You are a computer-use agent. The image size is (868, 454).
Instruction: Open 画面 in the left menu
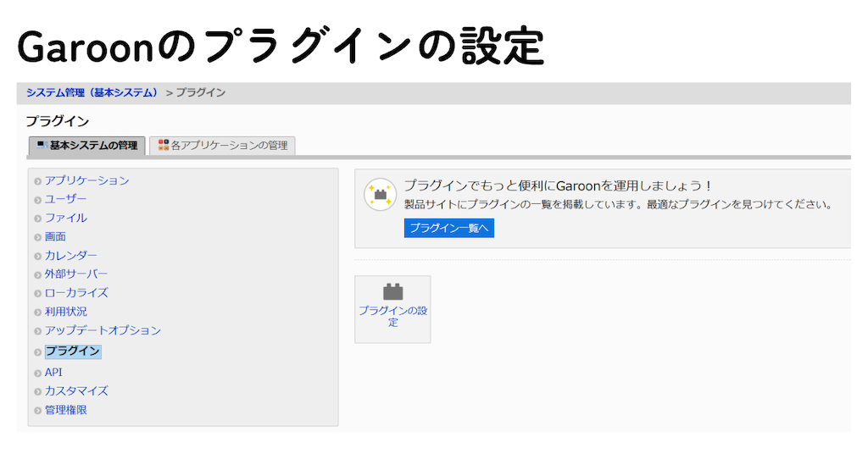(x=55, y=236)
